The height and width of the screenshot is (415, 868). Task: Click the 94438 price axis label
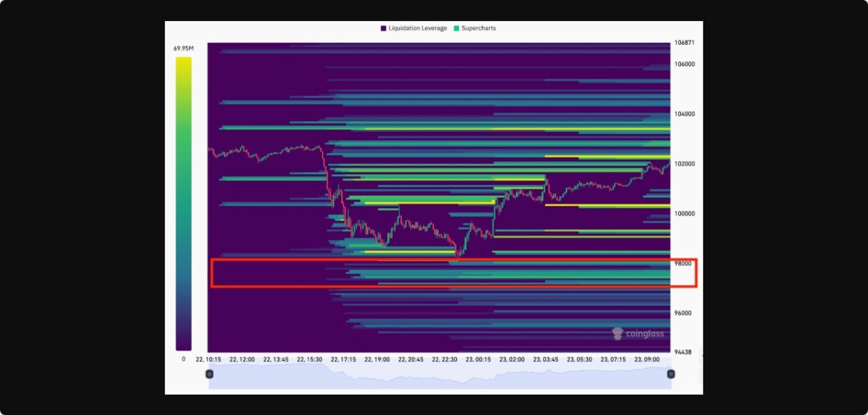[x=683, y=352]
